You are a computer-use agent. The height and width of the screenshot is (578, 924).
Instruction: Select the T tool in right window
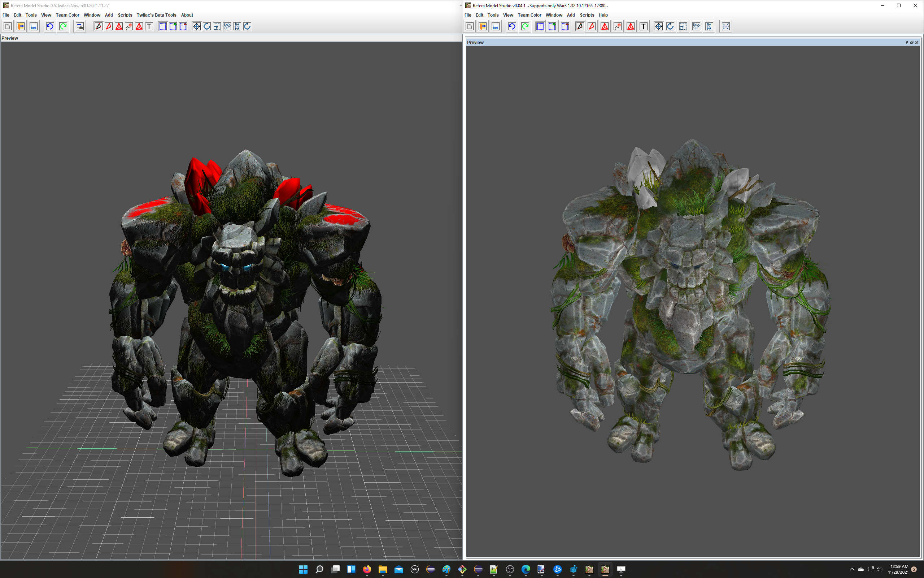644,26
